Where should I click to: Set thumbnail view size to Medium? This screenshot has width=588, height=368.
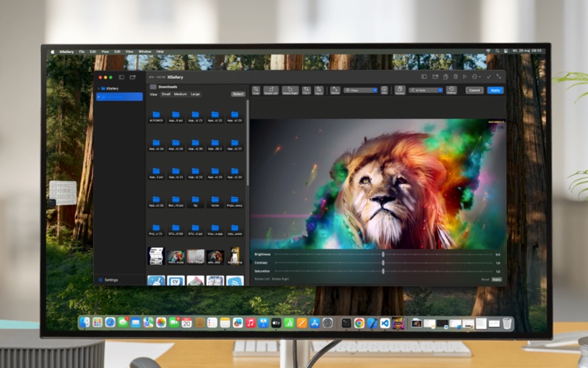180,94
